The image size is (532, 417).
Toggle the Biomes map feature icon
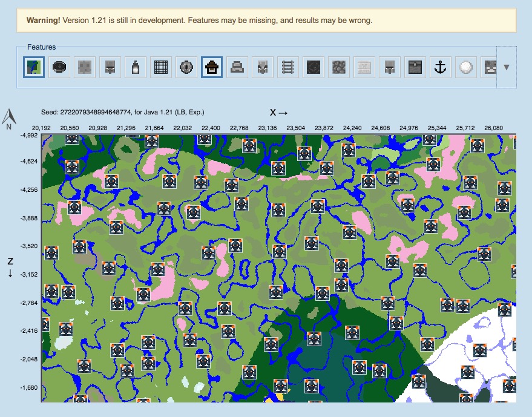click(x=33, y=67)
